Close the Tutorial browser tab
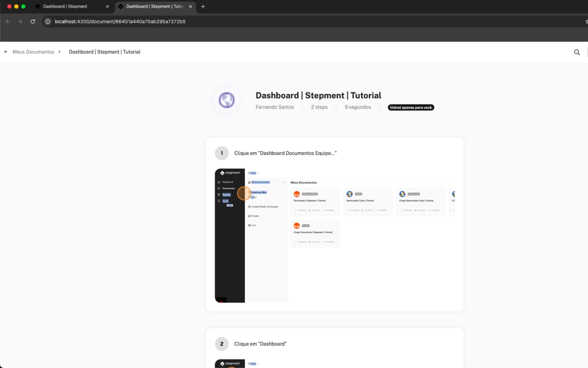 point(191,6)
